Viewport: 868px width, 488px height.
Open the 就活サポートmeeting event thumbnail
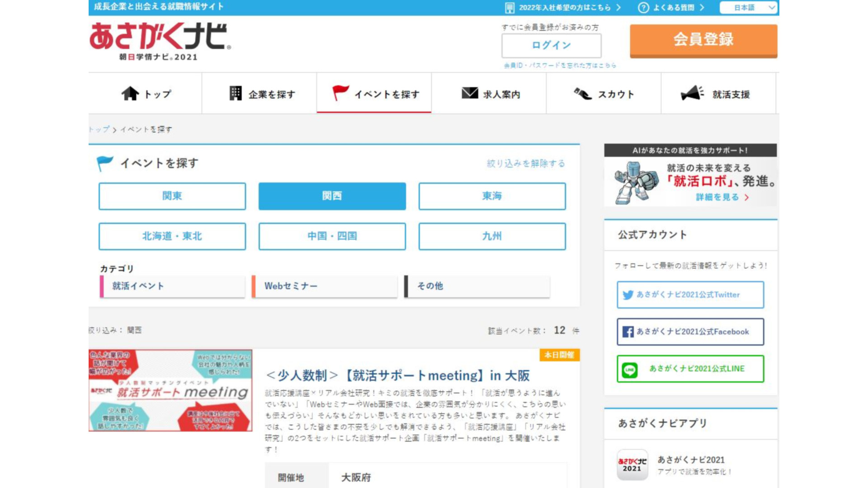point(170,390)
